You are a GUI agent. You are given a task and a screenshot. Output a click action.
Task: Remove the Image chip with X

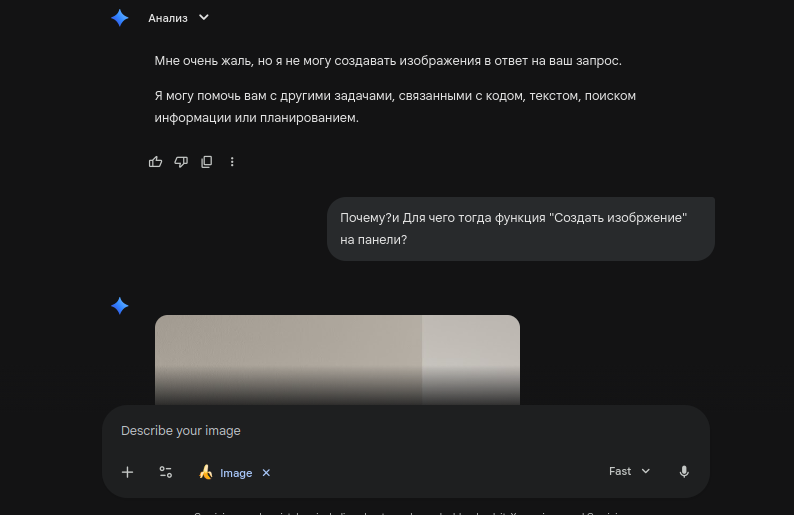coord(266,473)
